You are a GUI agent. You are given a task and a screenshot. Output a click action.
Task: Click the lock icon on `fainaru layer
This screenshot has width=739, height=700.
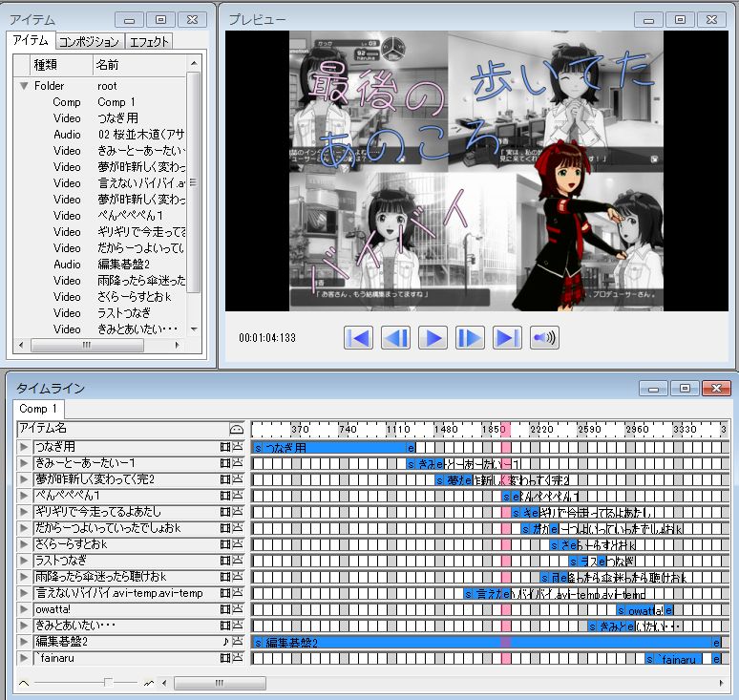click(x=238, y=658)
